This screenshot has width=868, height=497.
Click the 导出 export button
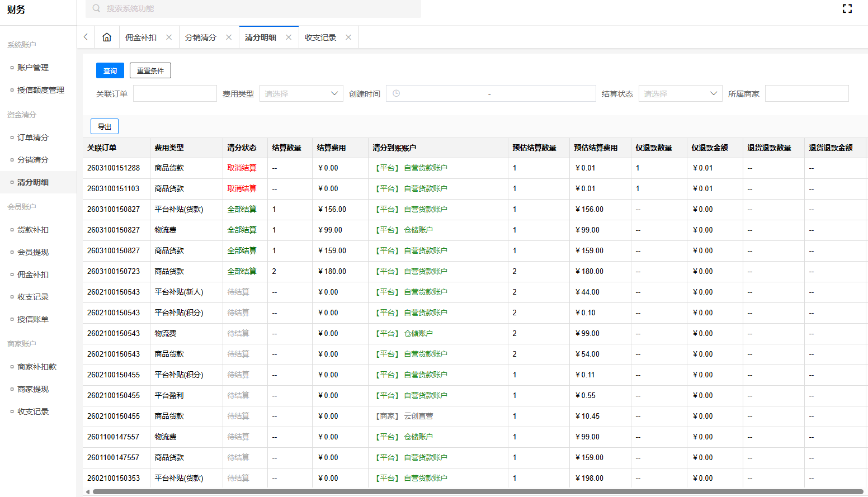click(104, 126)
